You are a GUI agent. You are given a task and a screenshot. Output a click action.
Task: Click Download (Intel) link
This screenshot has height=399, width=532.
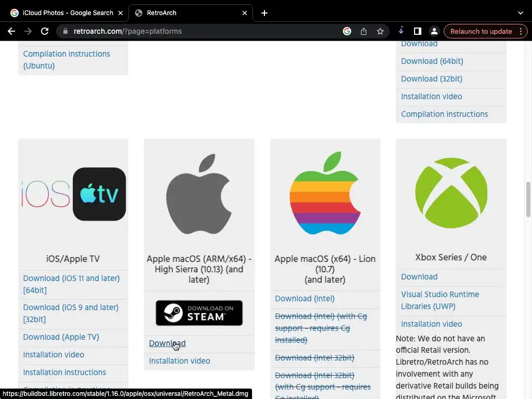point(304,299)
